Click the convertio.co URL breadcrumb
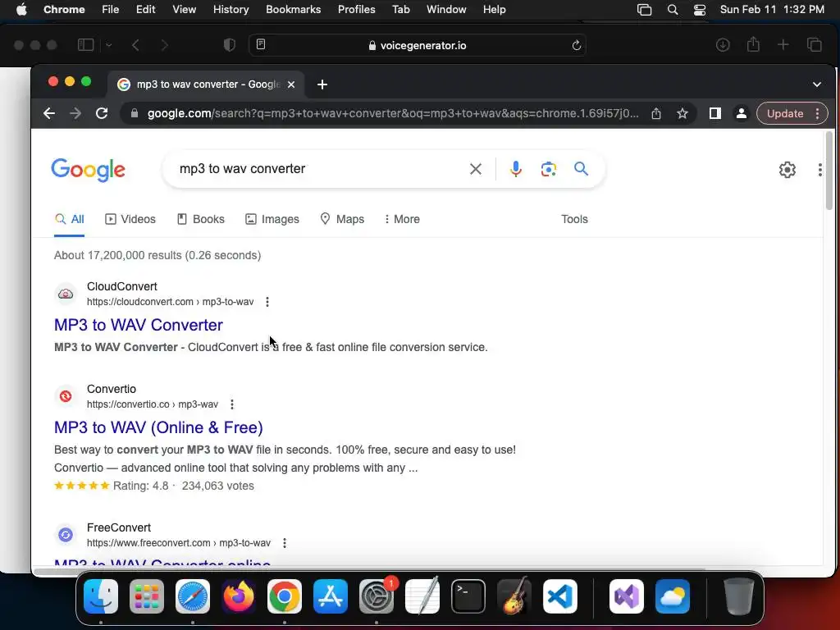 point(153,404)
